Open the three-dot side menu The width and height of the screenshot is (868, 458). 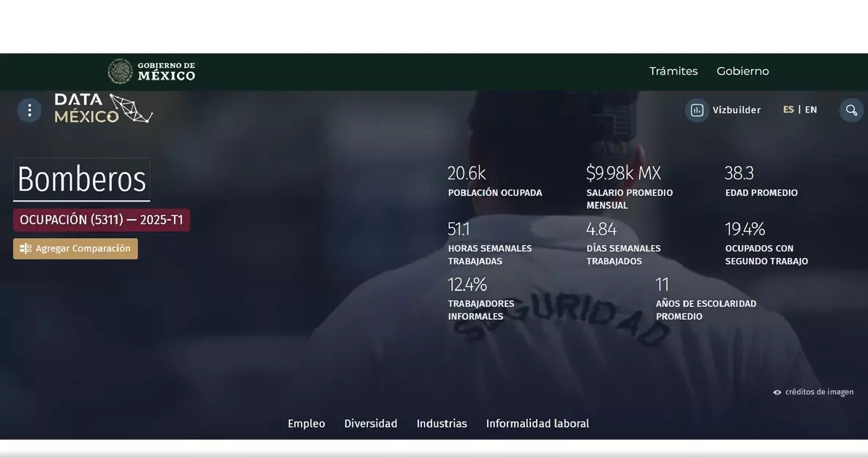(x=29, y=110)
